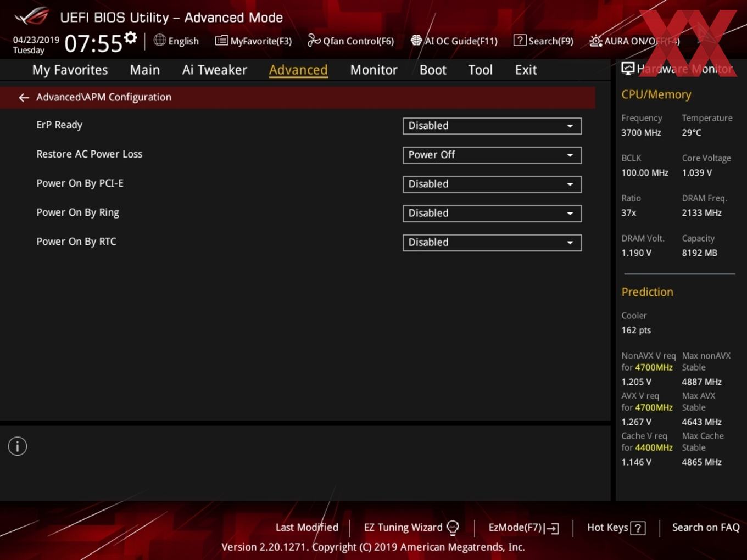Click 3700 MHz frequency value
Viewport: 747px width, 560px height.
(x=641, y=132)
